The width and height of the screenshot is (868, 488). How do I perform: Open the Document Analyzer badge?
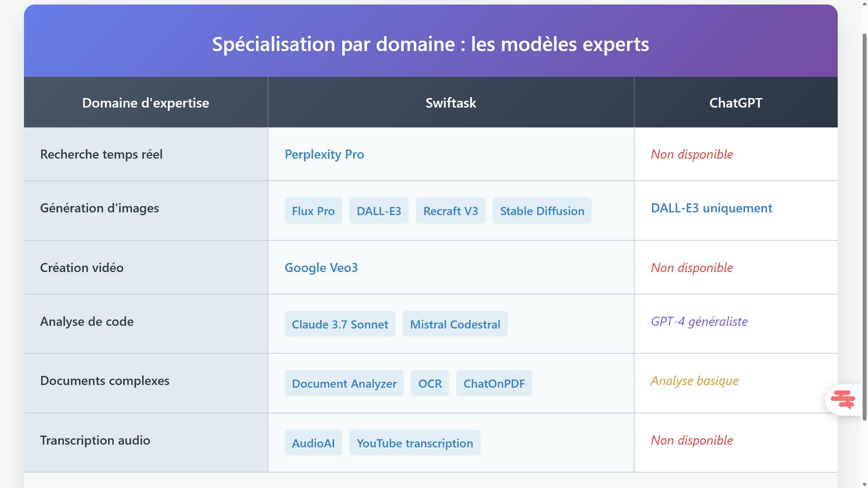(x=344, y=383)
